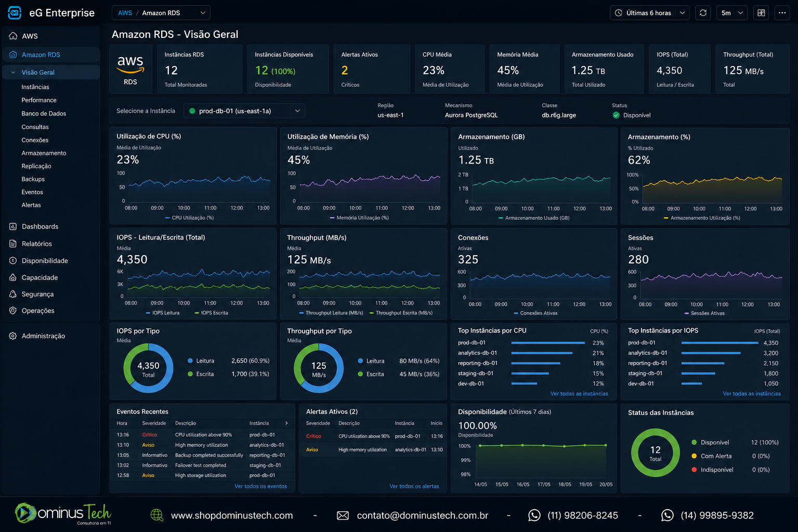Open the Relatórios icon in sidebar
This screenshot has height=532, width=798.
13,244
